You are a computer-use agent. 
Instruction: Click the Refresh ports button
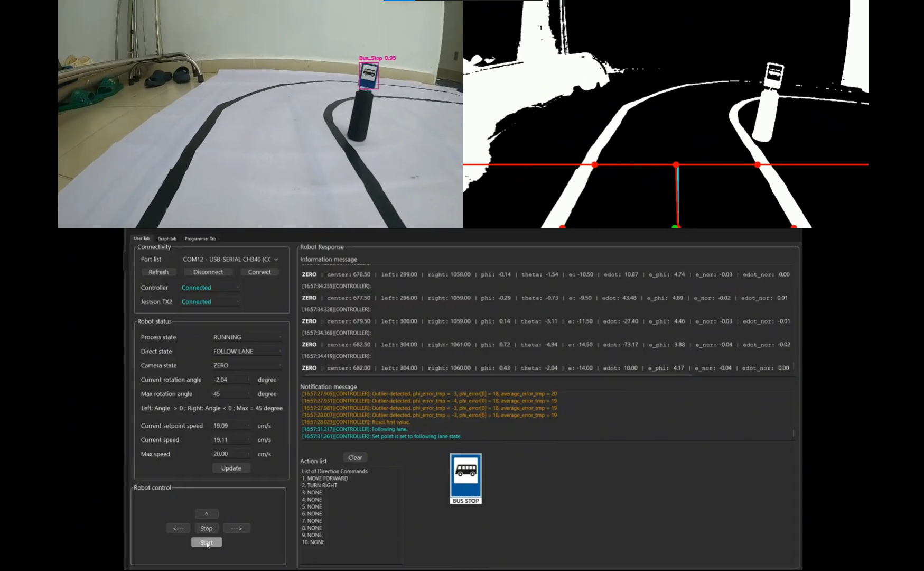coord(158,272)
